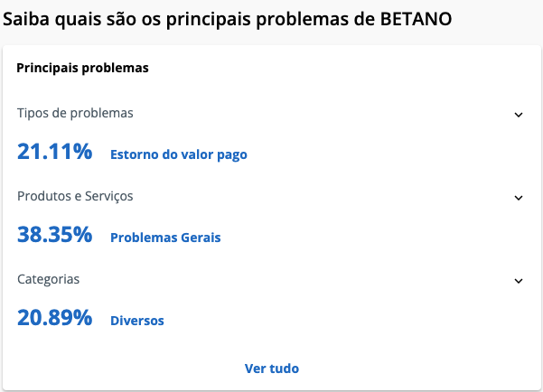Open the Diversos category link
This screenshot has height=392, width=543.
tap(137, 321)
